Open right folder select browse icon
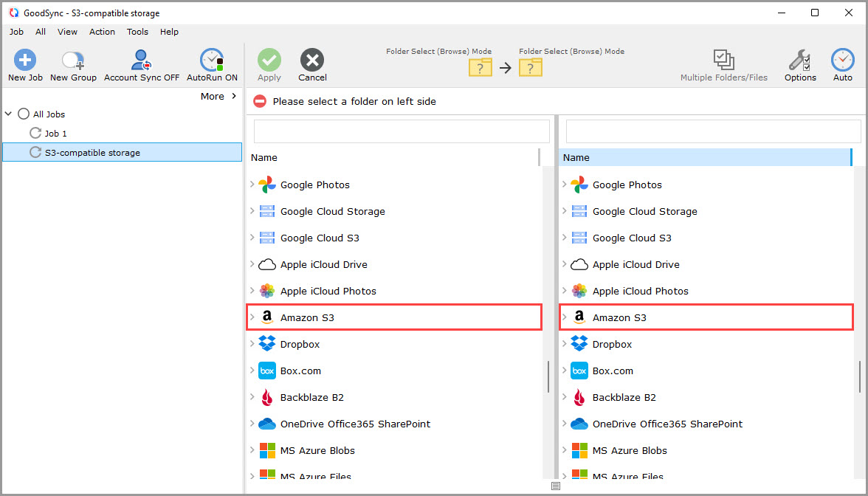868x496 pixels. click(530, 67)
